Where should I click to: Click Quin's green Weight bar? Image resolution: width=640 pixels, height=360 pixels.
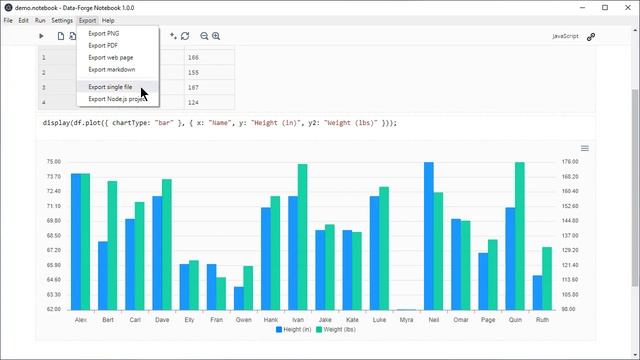(520, 236)
